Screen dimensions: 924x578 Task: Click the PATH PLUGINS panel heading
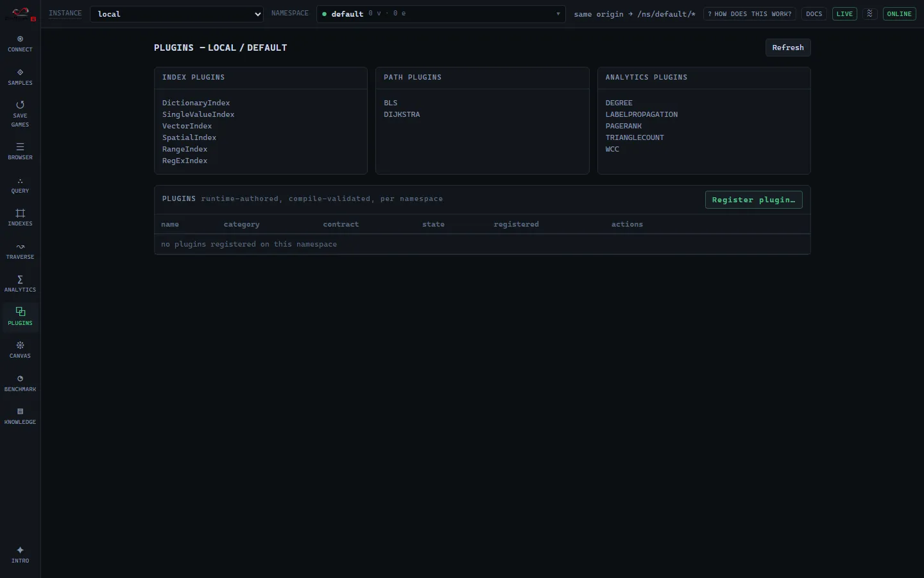[x=413, y=77]
